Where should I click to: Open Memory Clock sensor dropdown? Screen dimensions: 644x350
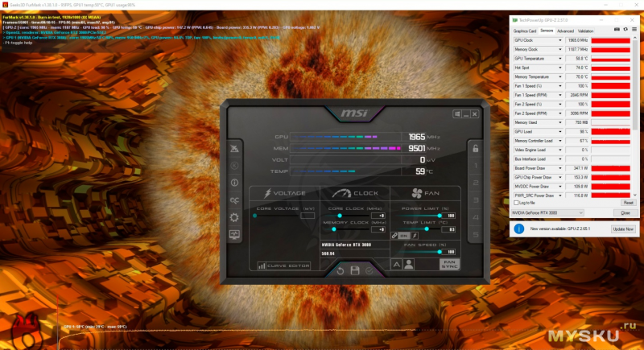559,49
